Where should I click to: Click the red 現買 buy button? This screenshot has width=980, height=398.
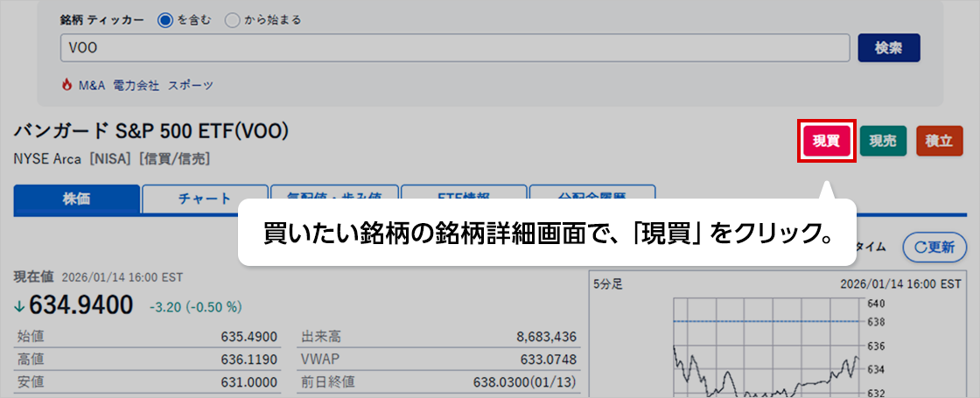[826, 141]
